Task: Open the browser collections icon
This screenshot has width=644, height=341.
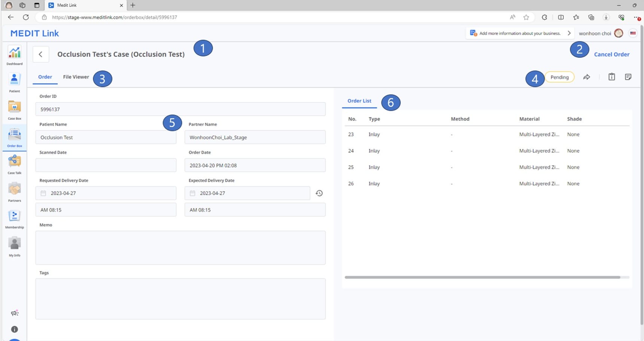Action: 591,17
